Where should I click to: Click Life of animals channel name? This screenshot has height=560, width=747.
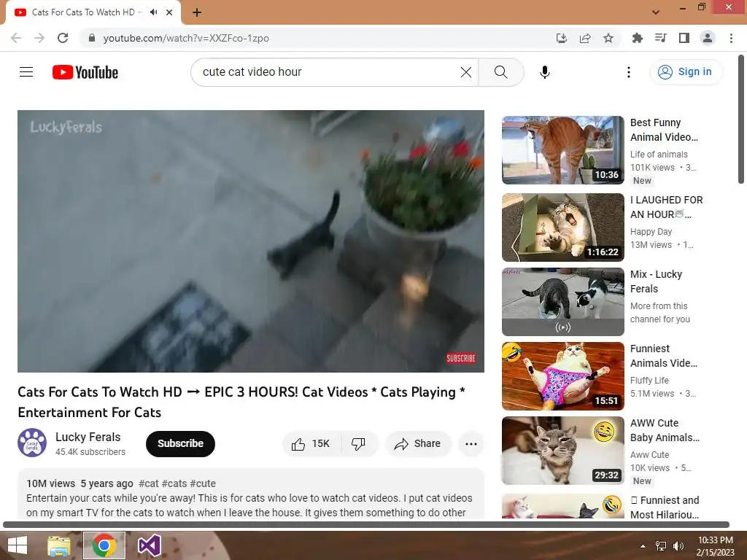[x=659, y=155]
